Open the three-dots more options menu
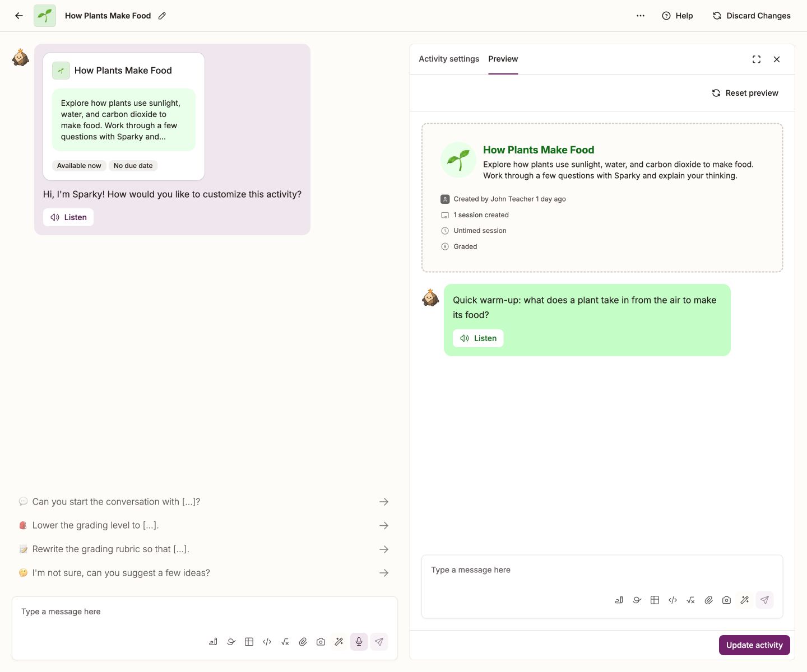 coord(641,16)
